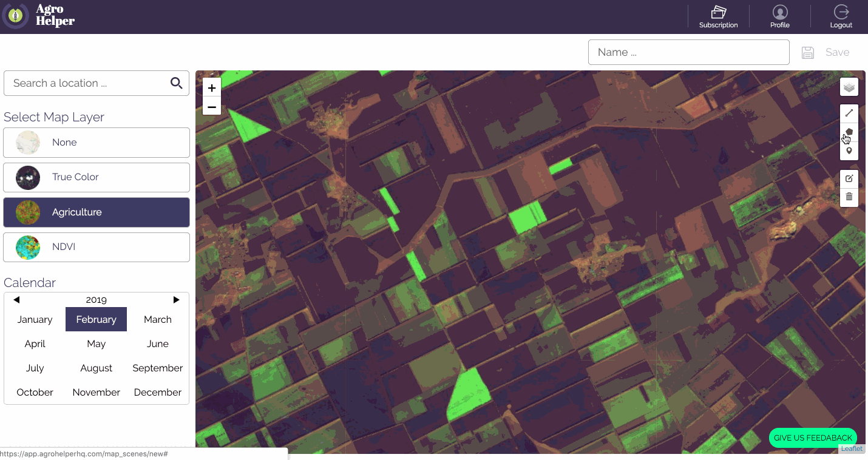Select the None map layer option

pyautogui.click(x=97, y=143)
